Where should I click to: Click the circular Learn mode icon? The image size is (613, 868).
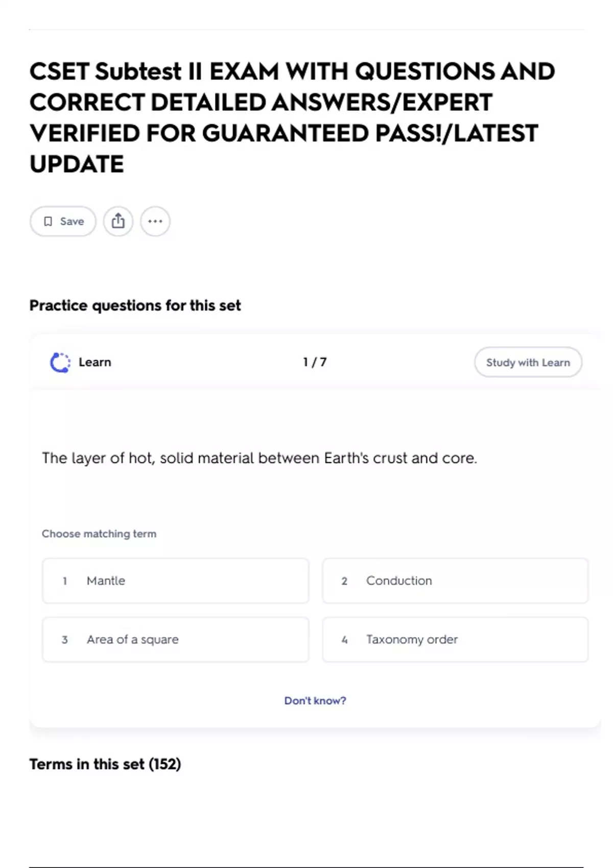60,363
